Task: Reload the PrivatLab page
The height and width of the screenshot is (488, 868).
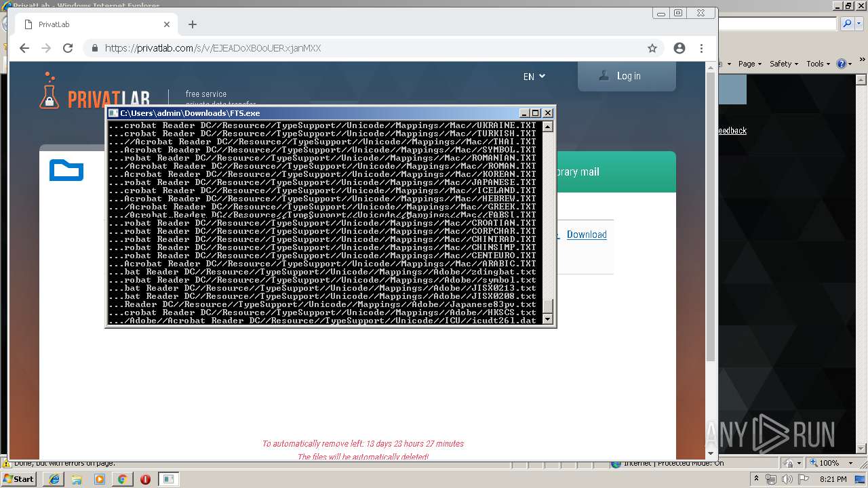Action: [x=68, y=48]
